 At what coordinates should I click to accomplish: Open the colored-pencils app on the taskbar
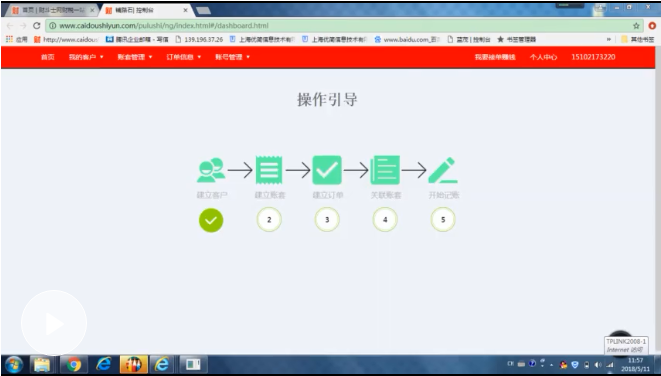(x=134, y=365)
